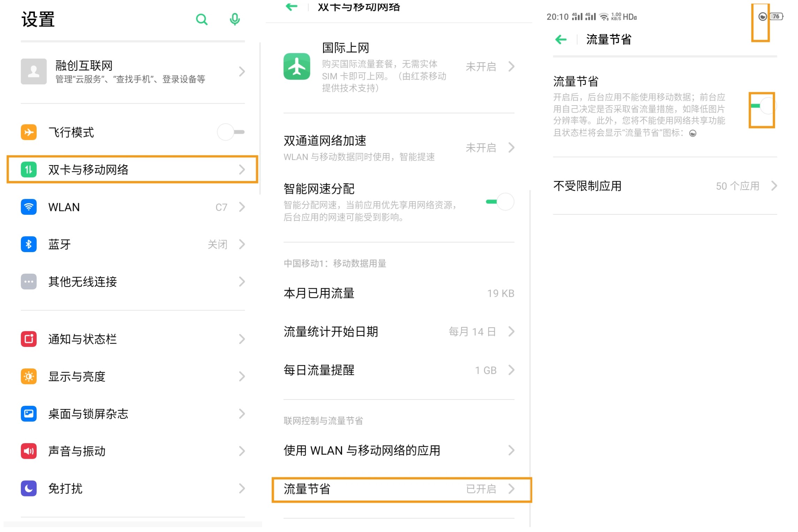The image size is (798, 532).
Task: Select the 免打扰 moon icon
Action: click(x=29, y=489)
